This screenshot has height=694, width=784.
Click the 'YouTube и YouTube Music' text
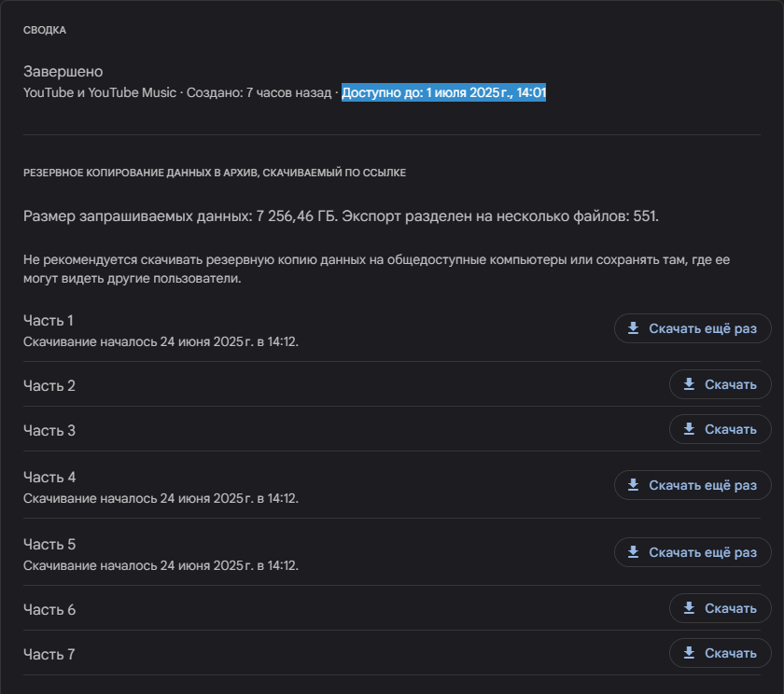click(100, 92)
